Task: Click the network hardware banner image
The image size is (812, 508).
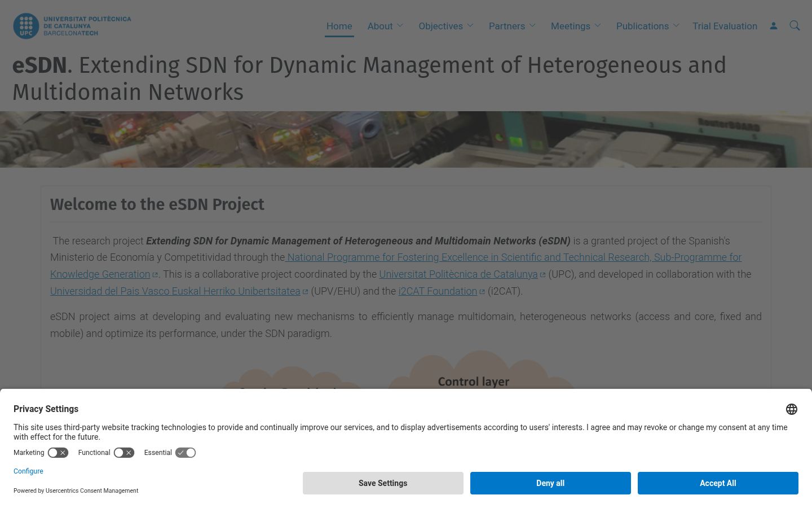Action: pos(406,139)
